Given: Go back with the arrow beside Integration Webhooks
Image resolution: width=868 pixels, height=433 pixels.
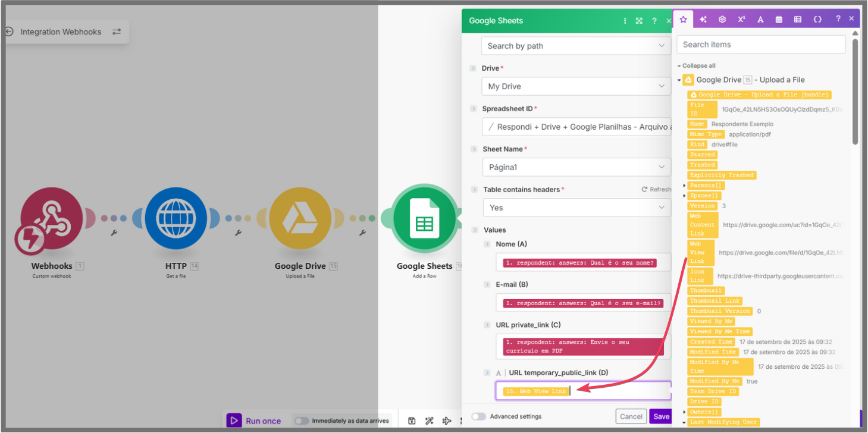Looking at the screenshot, I should 10,32.
